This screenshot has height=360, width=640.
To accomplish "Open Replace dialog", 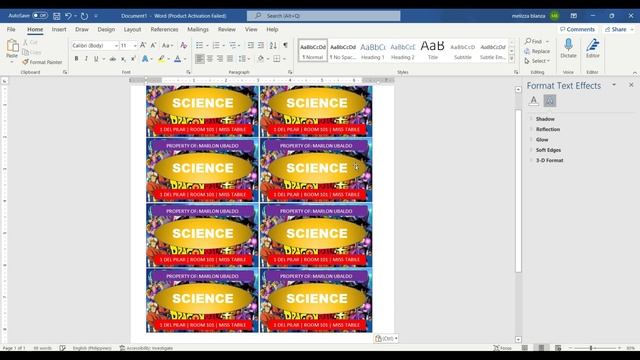I will point(537,51).
